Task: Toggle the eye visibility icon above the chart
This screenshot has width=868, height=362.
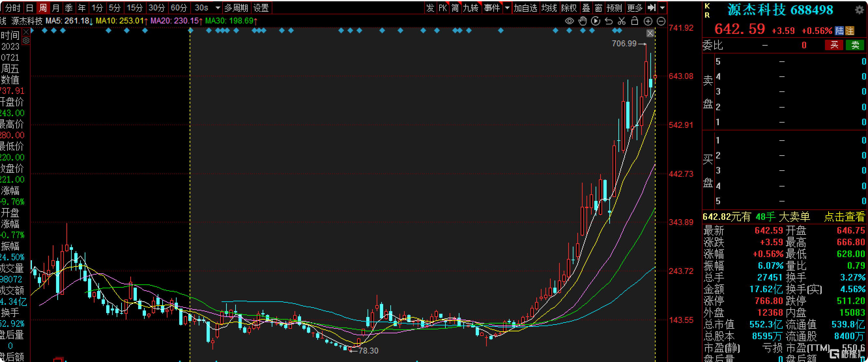Action: [569, 21]
